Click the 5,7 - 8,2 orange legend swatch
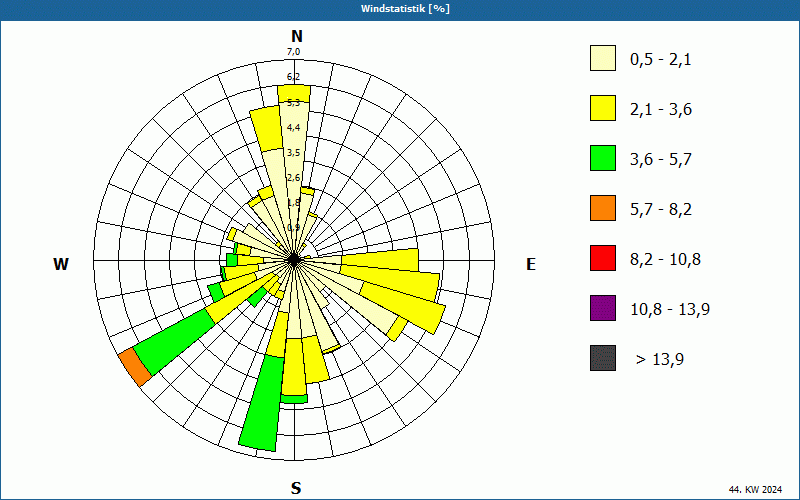The height and width of the screenshot is (500, 800). tap(603, 208)
